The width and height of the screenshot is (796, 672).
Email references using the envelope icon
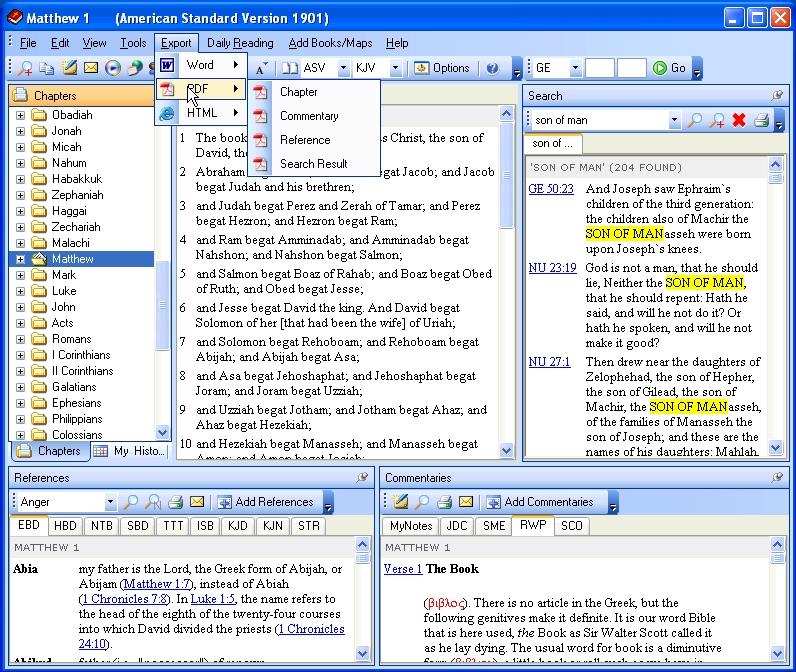pos(197,501)
